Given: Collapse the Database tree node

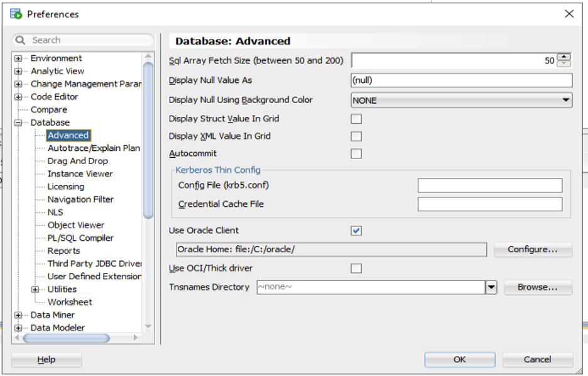Looking at the screenshot, I should [18, 123].
